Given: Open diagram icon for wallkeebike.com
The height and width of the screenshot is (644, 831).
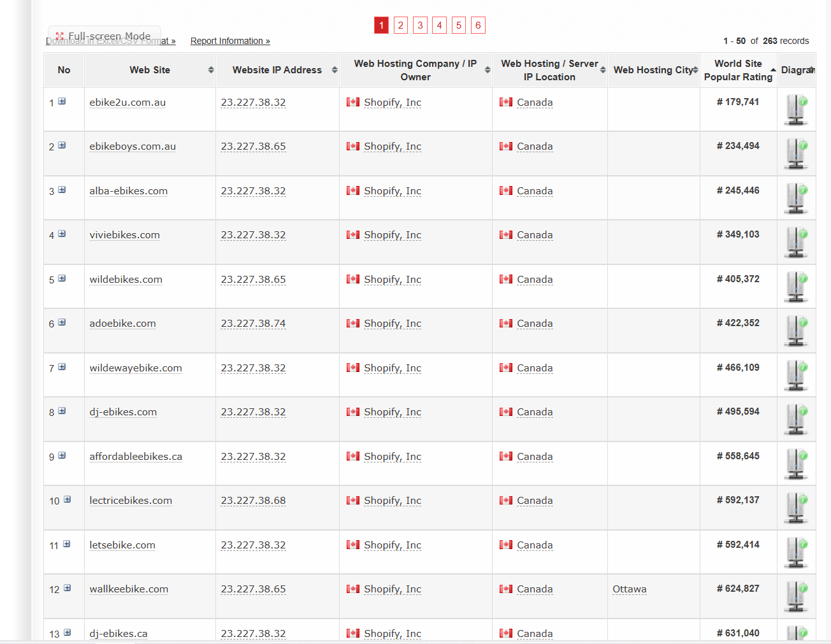Looking at the screenshot, I should point(796,596).
